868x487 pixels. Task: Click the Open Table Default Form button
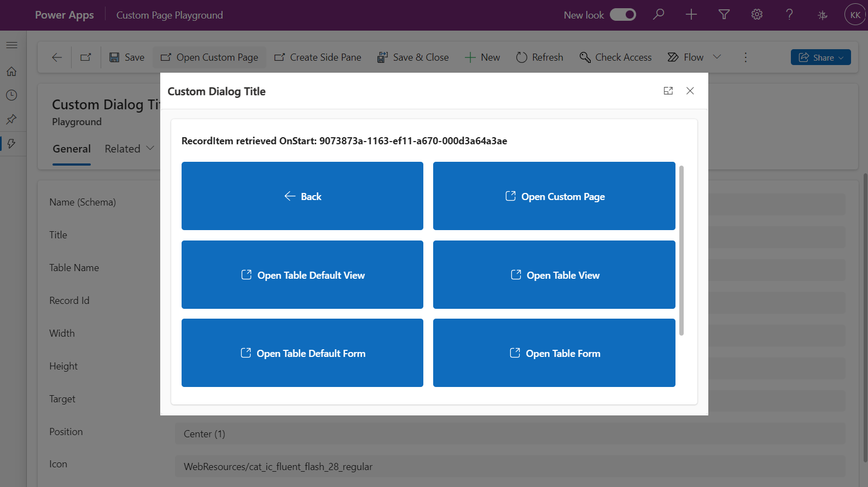(x=302, y=353)
